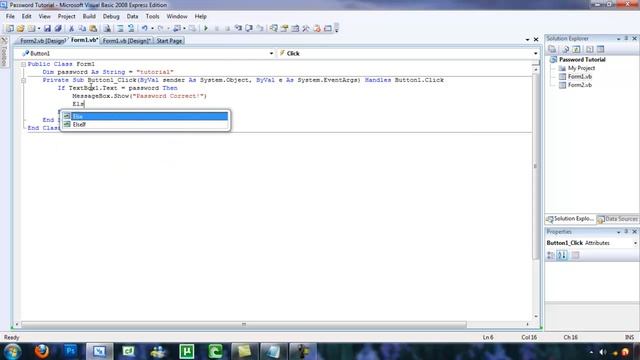The height and width of the screenshot is (360, 640).
Task: Click the Toolbox wrench toolbar icon
Action: [306, 28]
